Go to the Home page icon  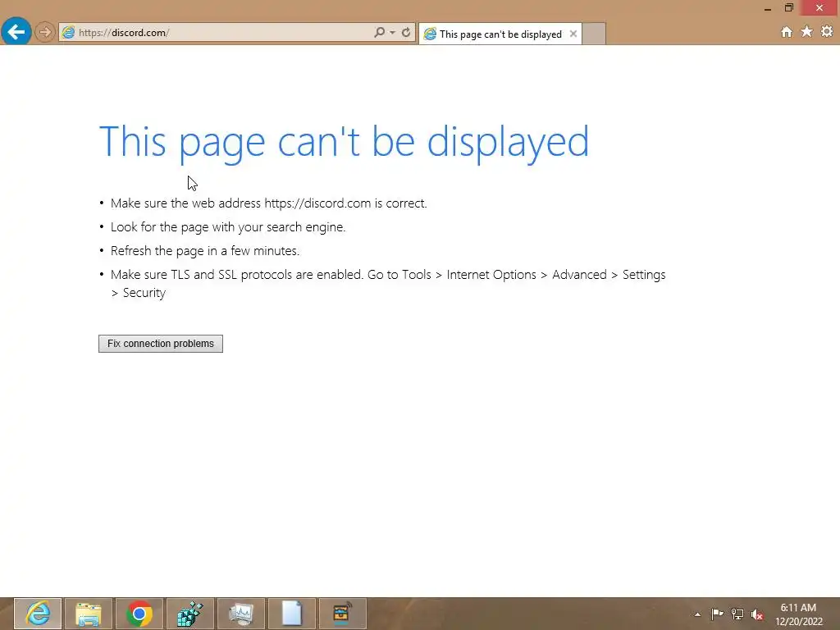pyautogui.click(x=787, y=32)
